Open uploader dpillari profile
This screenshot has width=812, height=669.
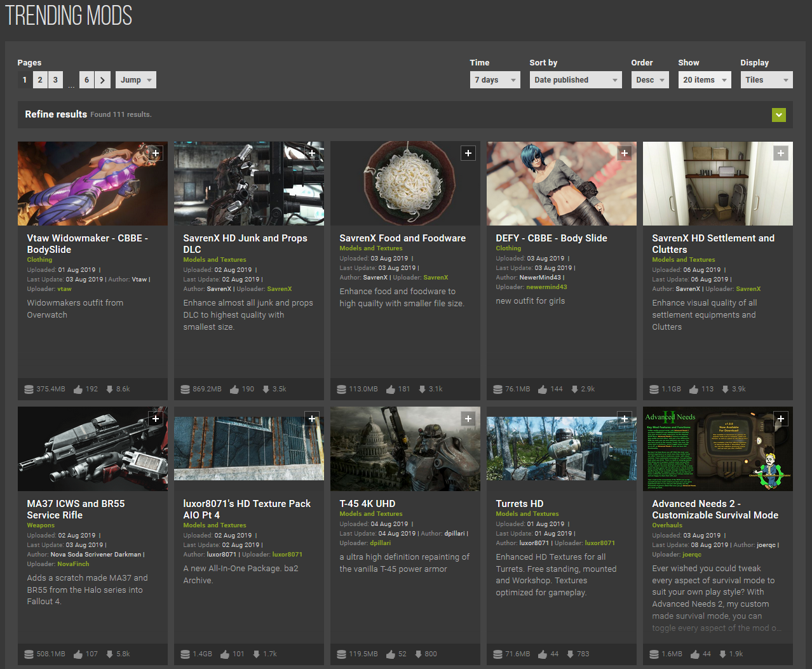[380, 543]
